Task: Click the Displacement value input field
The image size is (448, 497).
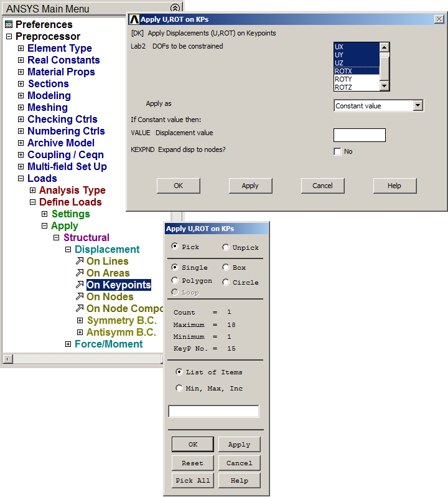Action: point(359,135)
